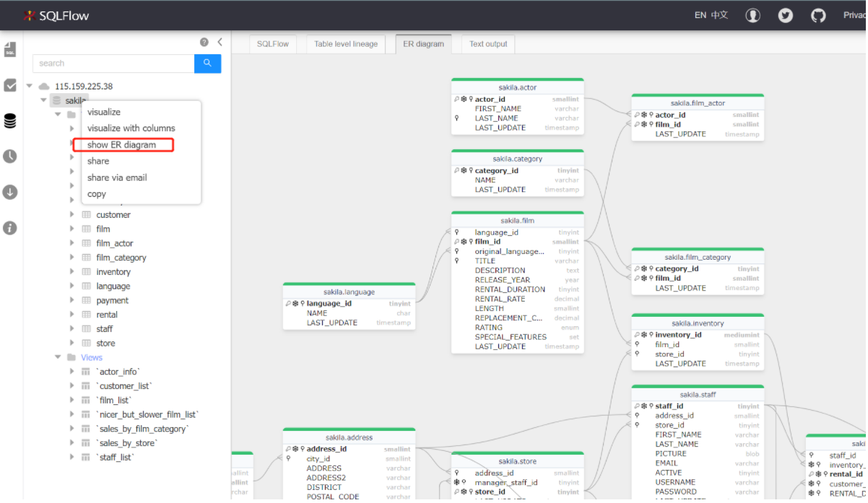Viewport: 868px width, 503px height.
Task: Open the GitHub icon in top bar
Action: pos(818,14)
